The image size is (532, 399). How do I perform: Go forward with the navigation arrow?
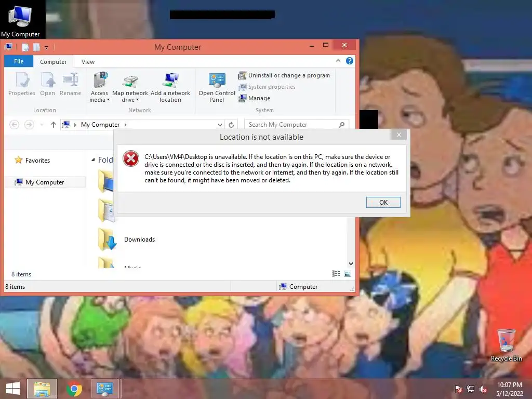point(29,125)
